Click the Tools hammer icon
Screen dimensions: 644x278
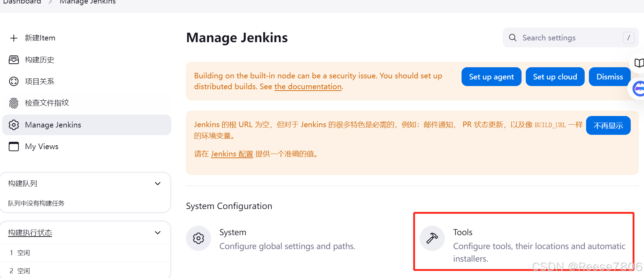(x=432, y=238)
